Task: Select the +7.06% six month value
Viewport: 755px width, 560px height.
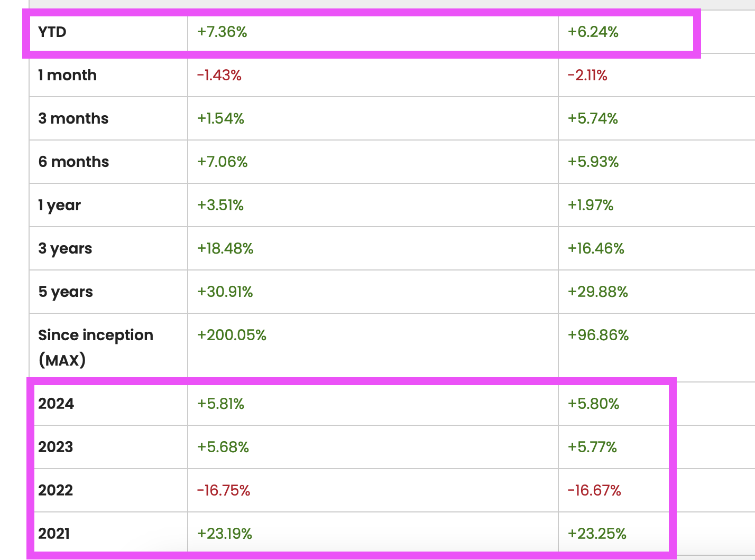Action: tap(222, 162)
